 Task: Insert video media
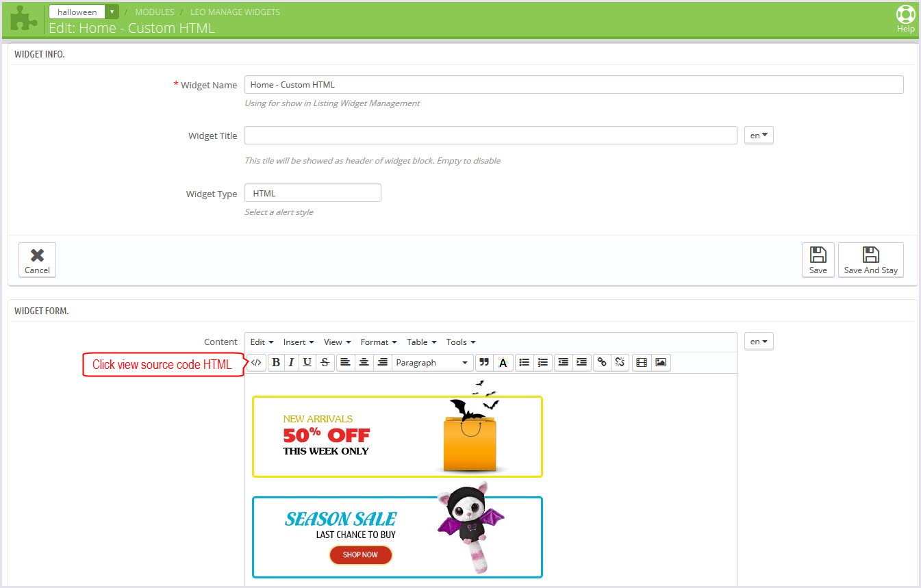pos(642,363)
